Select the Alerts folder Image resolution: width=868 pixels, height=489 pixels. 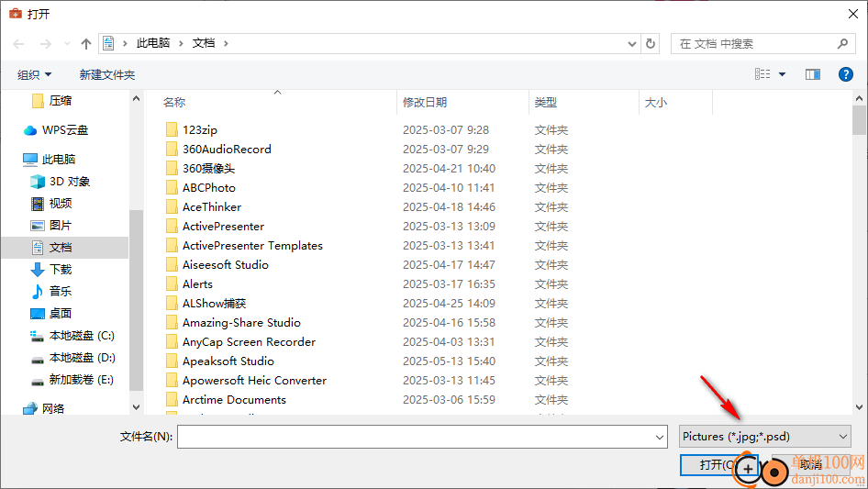coord(197,284)
